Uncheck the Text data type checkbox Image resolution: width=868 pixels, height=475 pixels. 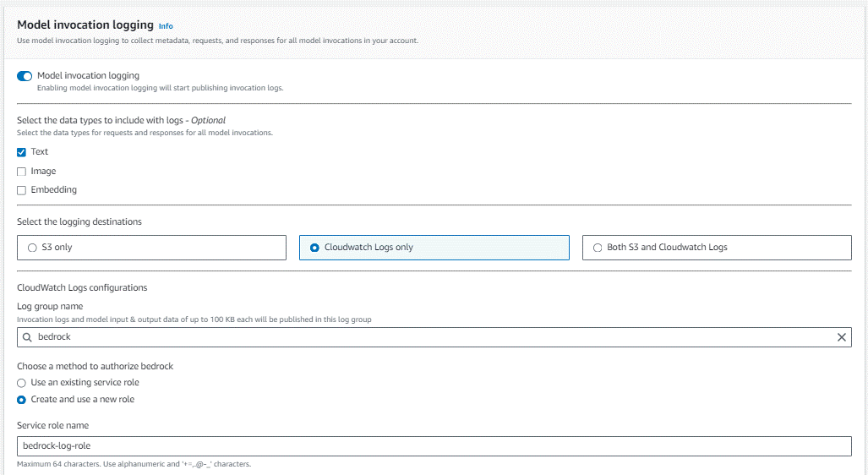pyautogui.click(x=22, y=153)
